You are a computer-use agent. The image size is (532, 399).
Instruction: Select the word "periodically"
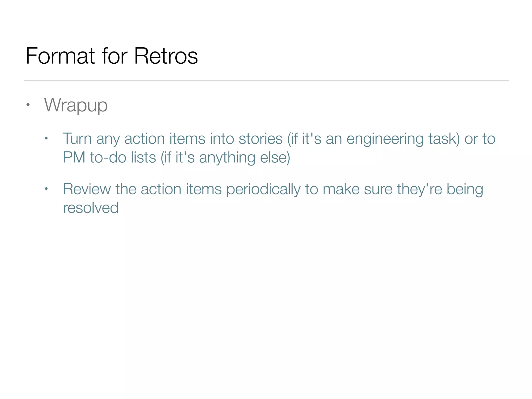[x=263, y=189]
